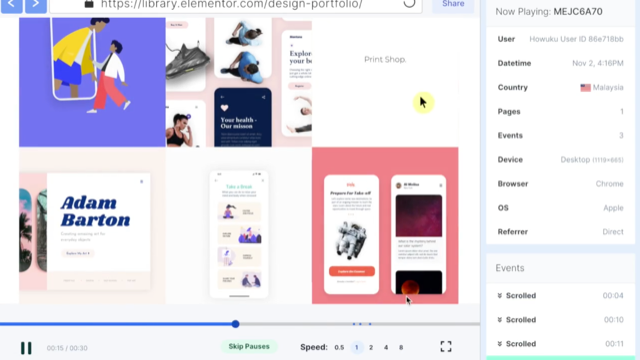Click the Browser value Chrome
Screen dimensions: 640x360
pos(609,184)
